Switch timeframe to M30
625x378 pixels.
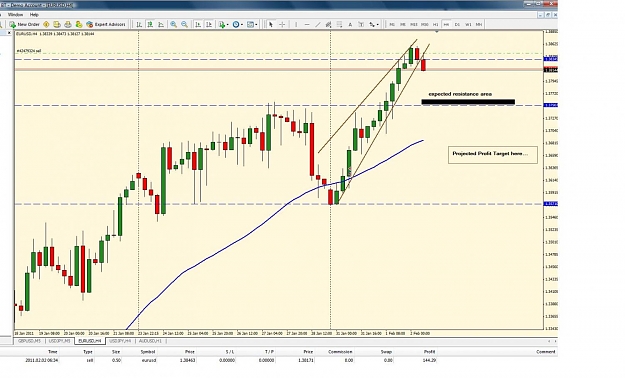pos(425,24)
